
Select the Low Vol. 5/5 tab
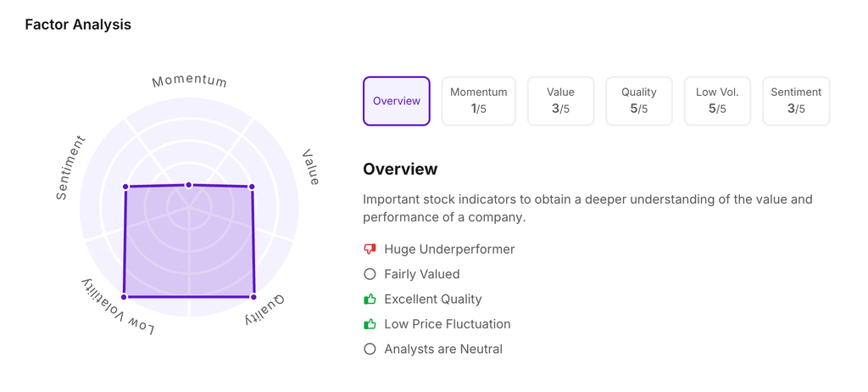(x=717, y=101)
